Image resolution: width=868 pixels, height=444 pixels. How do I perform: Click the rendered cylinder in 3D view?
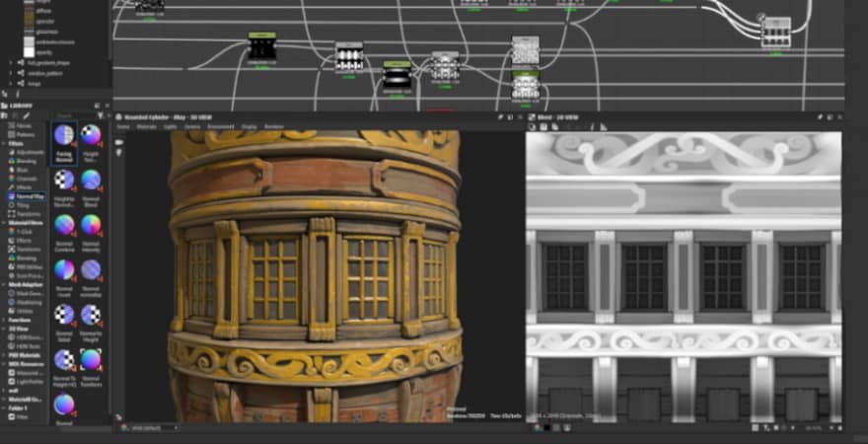click(x=315, y=275)
